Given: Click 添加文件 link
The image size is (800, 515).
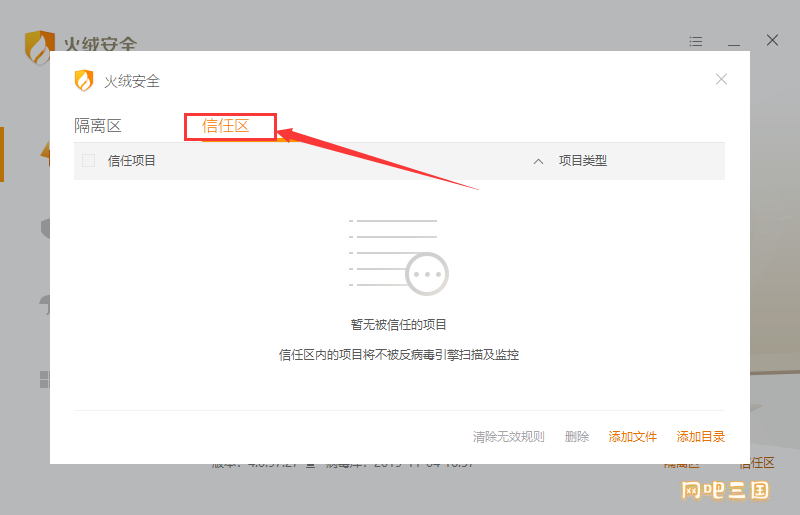Looking at the screenshot, I should click(633, 436).
